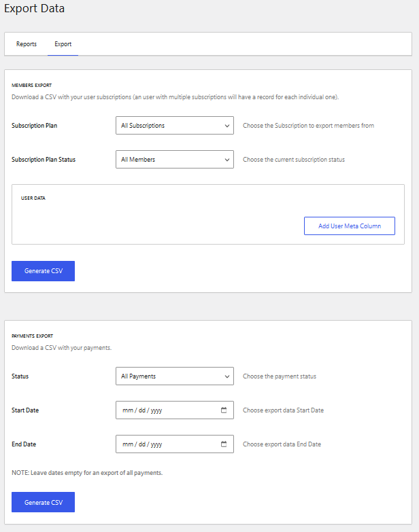Expand the All Members dropdown
The height and width of the screenshot is (532, 419).
[175, 160]
